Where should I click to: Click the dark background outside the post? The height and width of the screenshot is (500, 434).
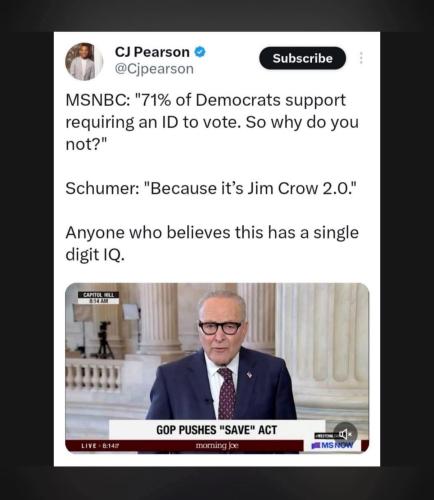point(27,250)
